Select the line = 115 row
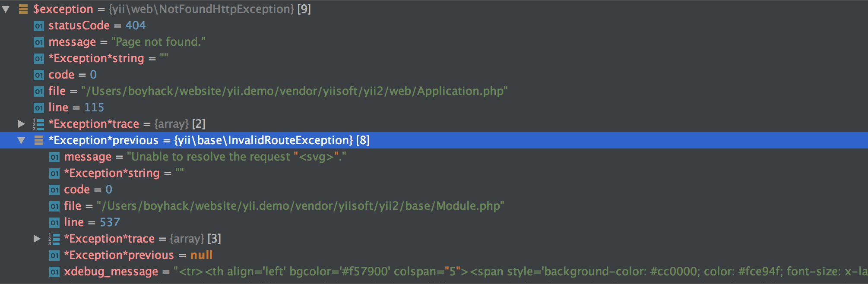 434,107
